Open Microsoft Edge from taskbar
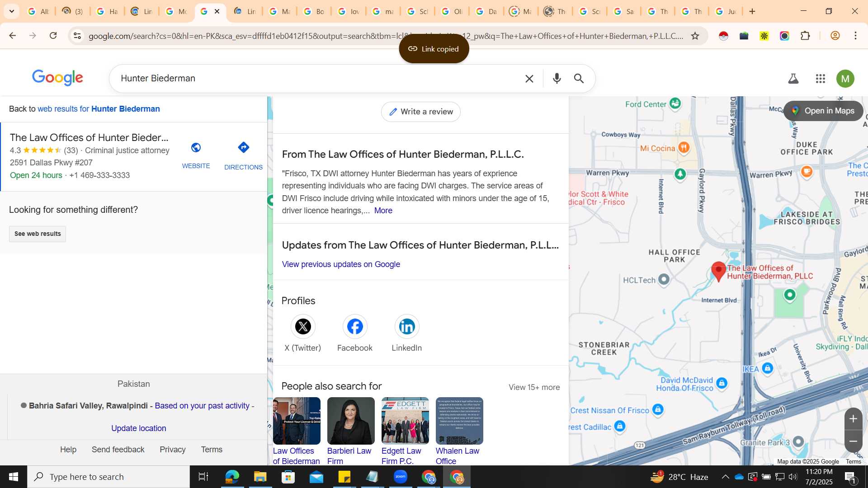The image size is (868, 488). tap(232, 477)
